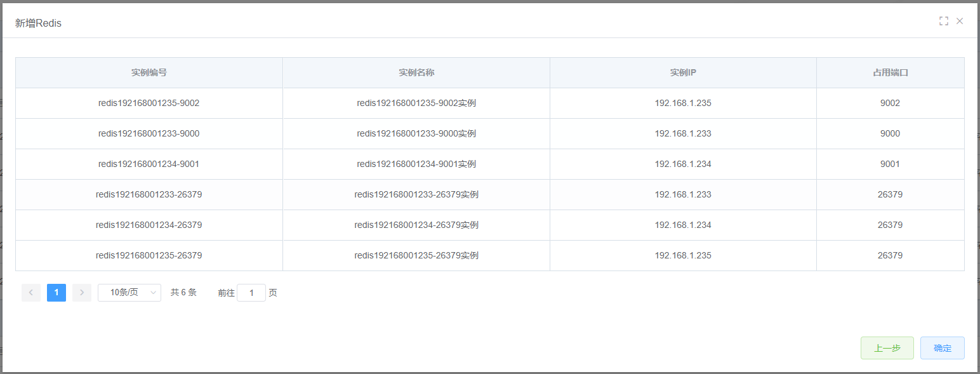
Task: Click IP 192.168.1.235 in the 9002 row
Action: point(683,103)
